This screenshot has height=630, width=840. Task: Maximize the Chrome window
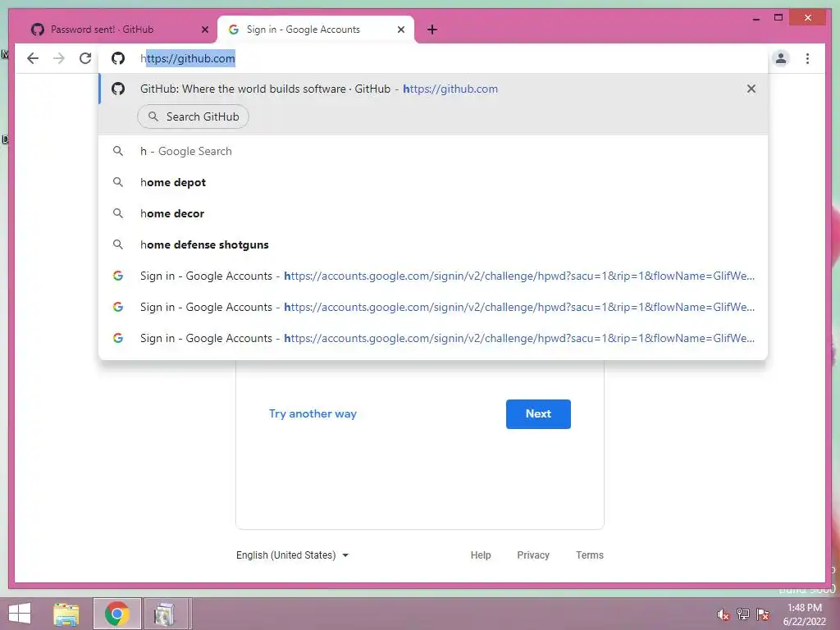click(x=778, y=18)
